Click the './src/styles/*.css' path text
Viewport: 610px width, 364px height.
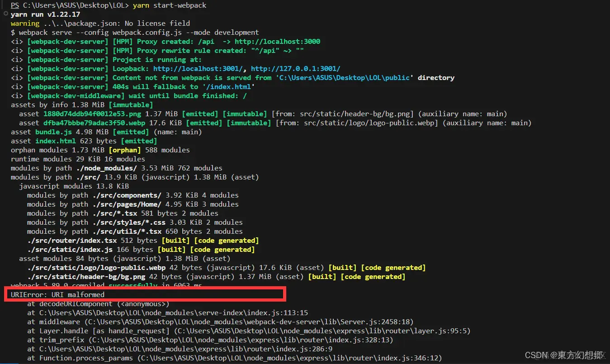(x=129, y=222)
